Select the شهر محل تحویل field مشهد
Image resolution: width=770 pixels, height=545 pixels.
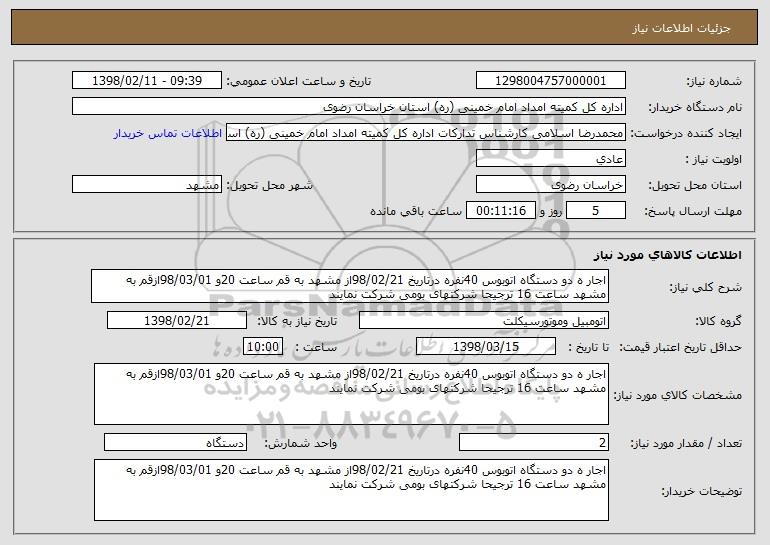(x=147, y=185)
